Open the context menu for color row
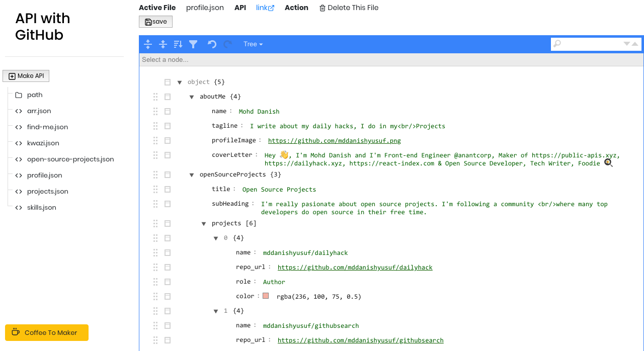Viewport: 644px width, 351px height. point(168,296)
